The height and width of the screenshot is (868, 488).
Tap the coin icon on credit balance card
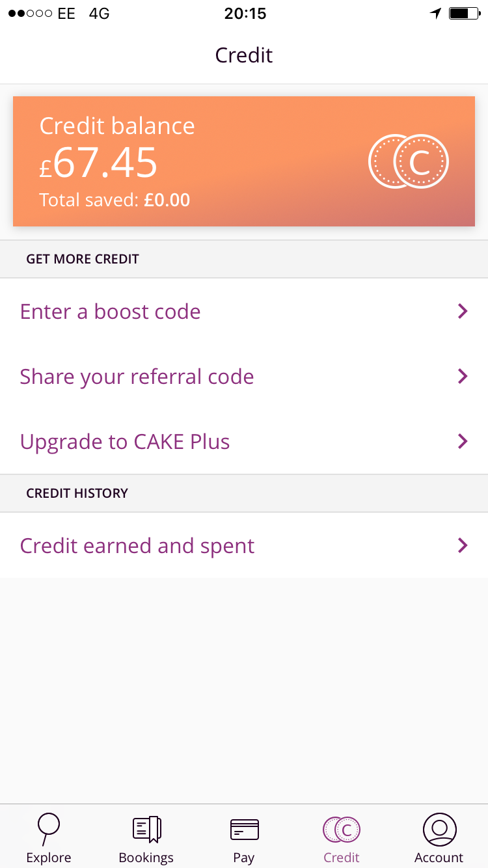(x=409, y=162)
